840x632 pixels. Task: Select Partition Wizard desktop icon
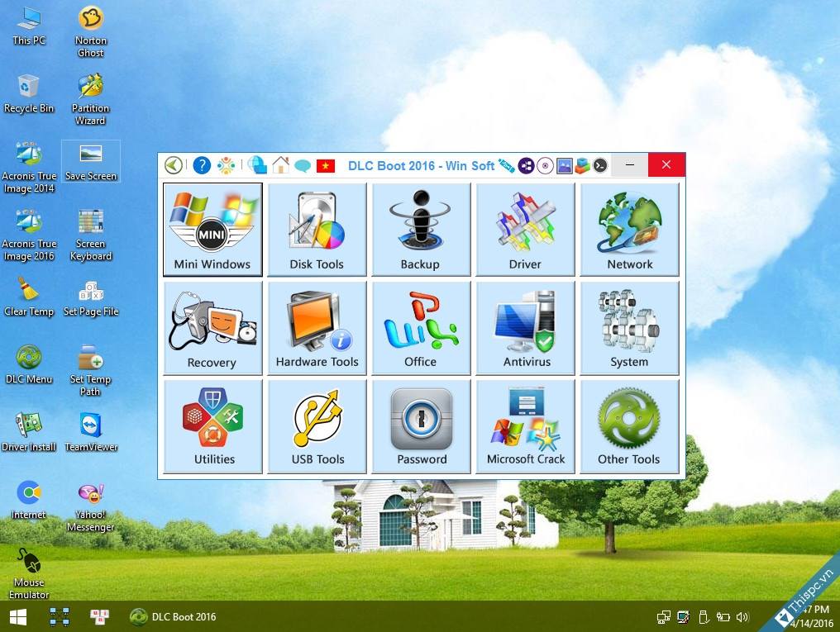[x=91, y=100]
